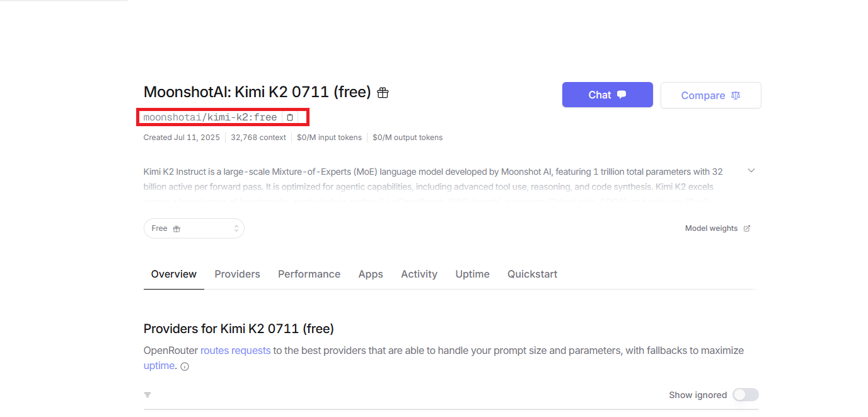868x417 pixels.
Task: Open the Free variant dropdown
Action: (x=194, y=228)
